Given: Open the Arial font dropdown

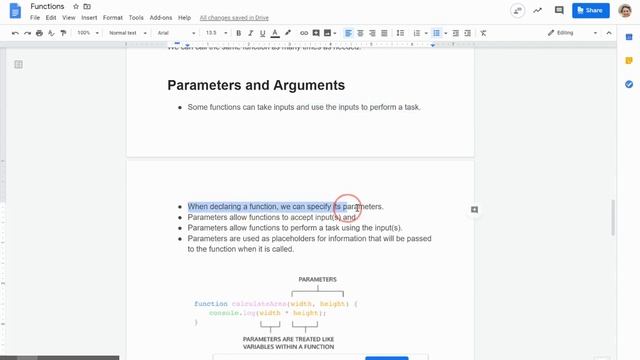Looking at the screenshot, I should (176, 33).
